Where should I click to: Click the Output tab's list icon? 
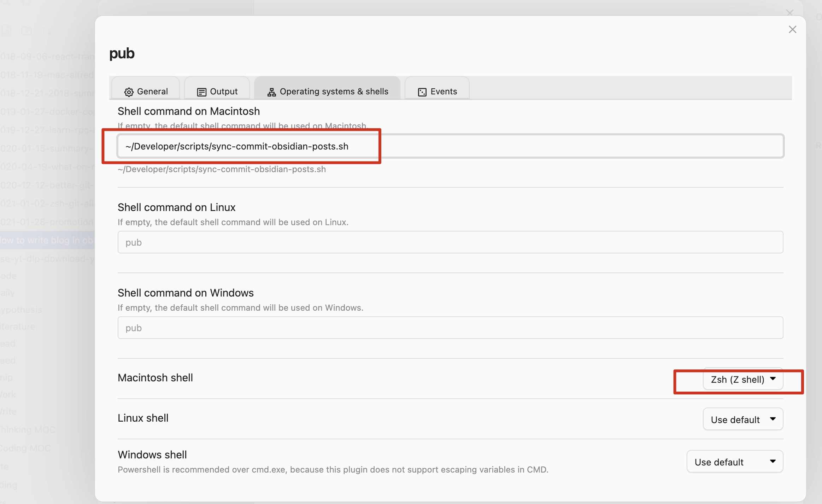tap(201, 92)
